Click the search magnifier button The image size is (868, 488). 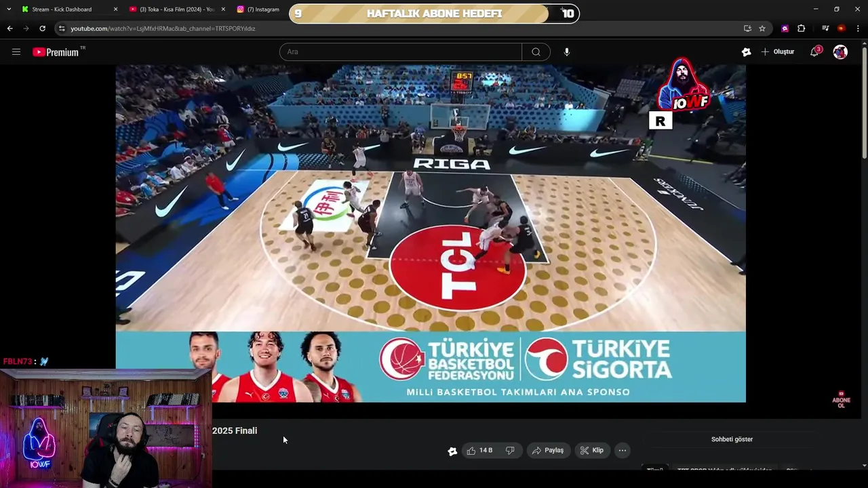tap(536, 52)
